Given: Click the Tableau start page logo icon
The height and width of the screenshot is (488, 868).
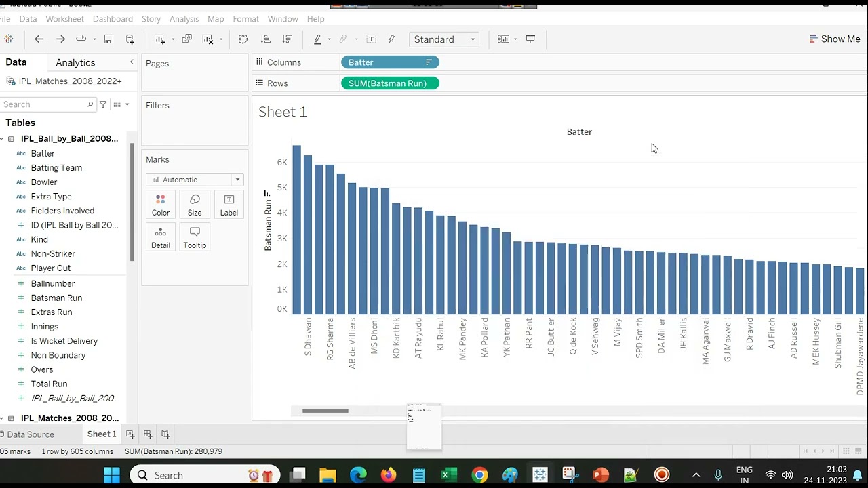Looking at the screenshot, I should click(x=8, y=39).
